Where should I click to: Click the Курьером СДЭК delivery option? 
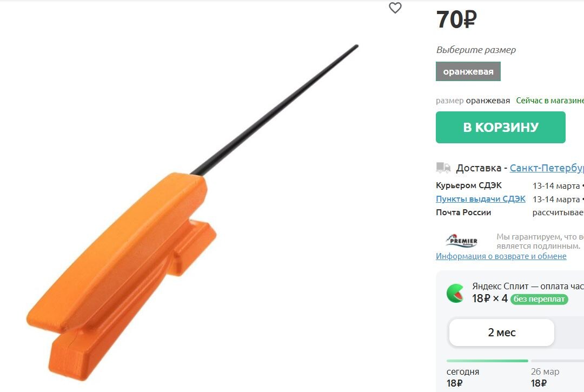click(468, 185)
